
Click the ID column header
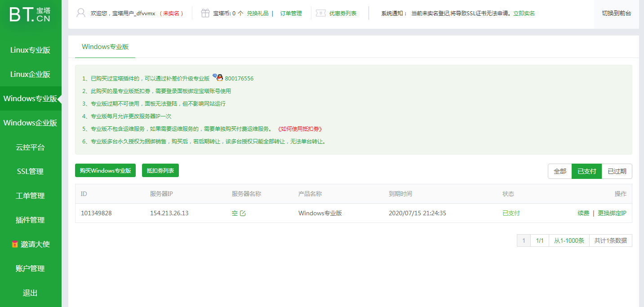(84, 194)
